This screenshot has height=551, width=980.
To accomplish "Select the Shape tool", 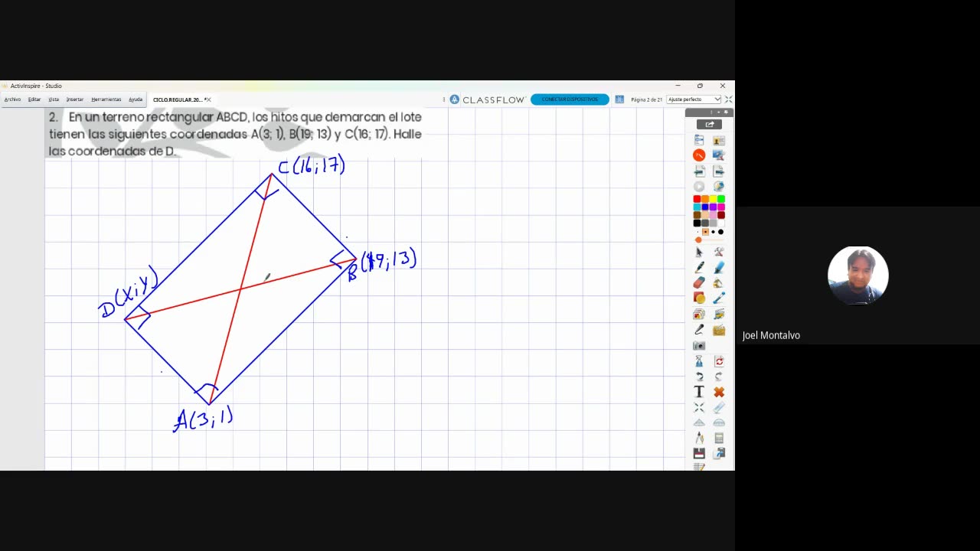I will 699,298.
